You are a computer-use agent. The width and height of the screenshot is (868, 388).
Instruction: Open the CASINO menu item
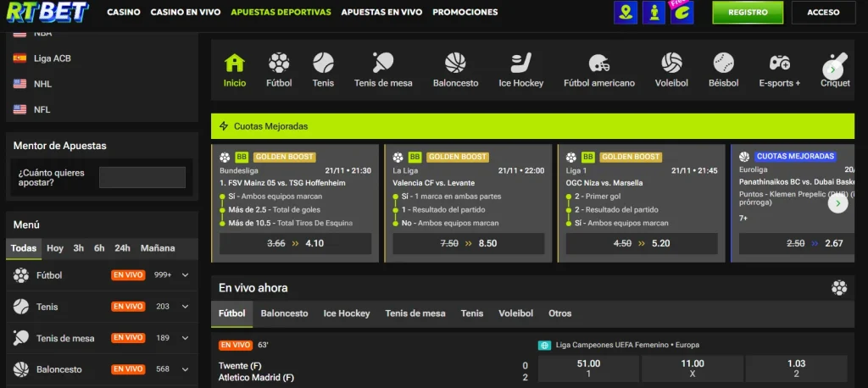pos(124,12)
